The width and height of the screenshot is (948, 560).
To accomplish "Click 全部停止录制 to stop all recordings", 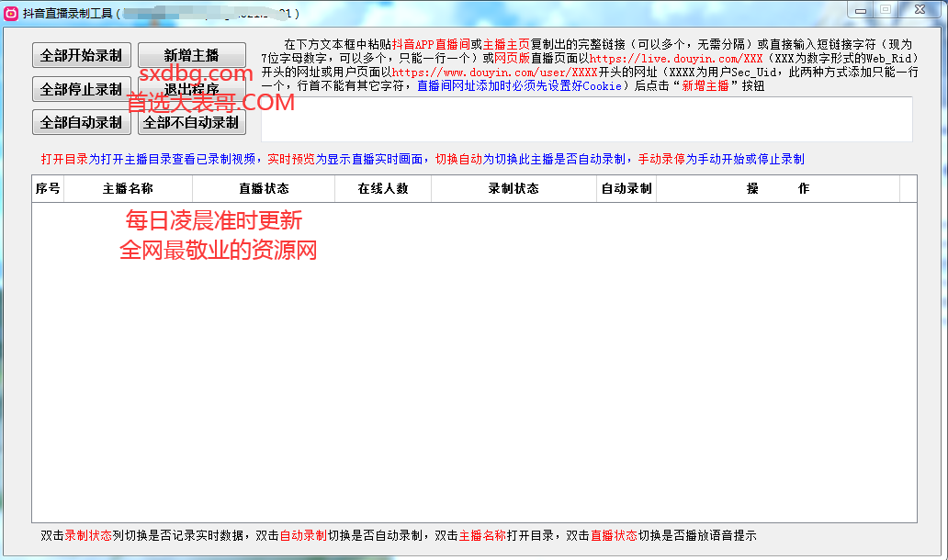I will (x=82, y=89).
